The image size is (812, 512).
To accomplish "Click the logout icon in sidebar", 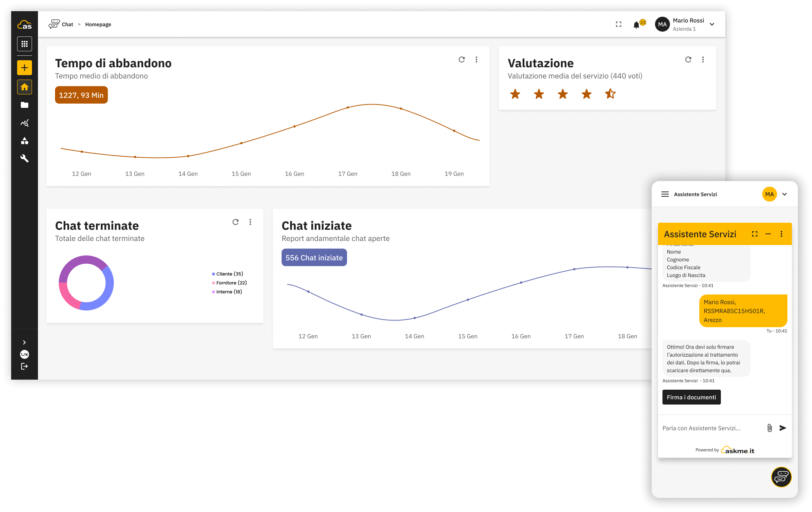I will click(x=25, y=366).
